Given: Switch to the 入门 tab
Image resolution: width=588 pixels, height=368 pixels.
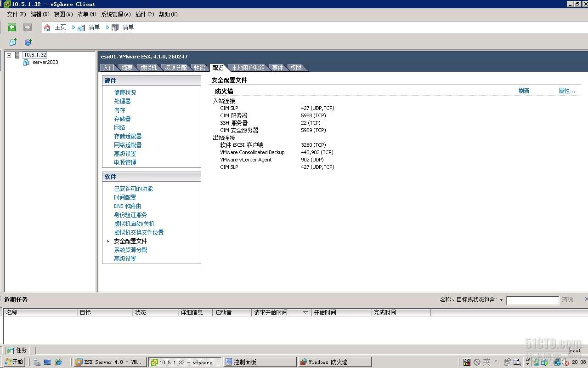Looking at the screenshot, I should 109,68.
